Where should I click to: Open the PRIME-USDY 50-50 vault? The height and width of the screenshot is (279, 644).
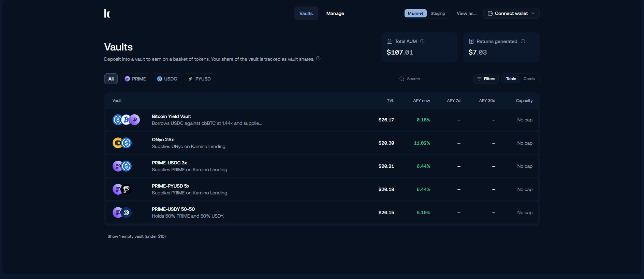point(322,212)
